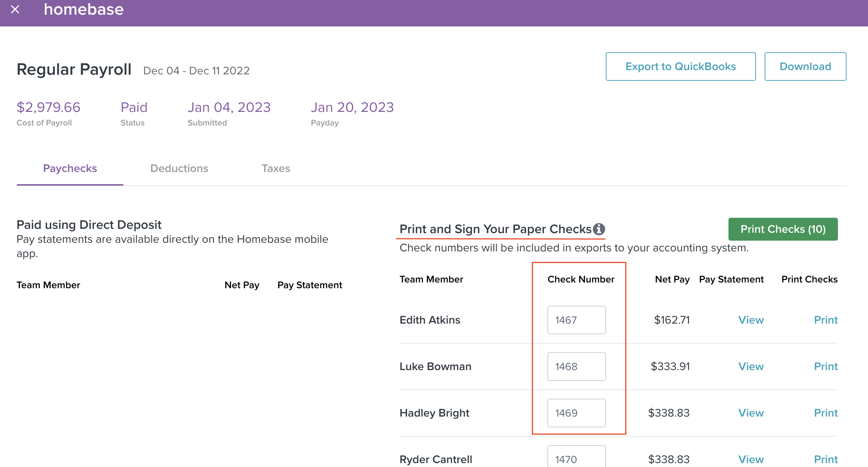Open the Taxes tab
868x467 pixels.
coord(275,168)
